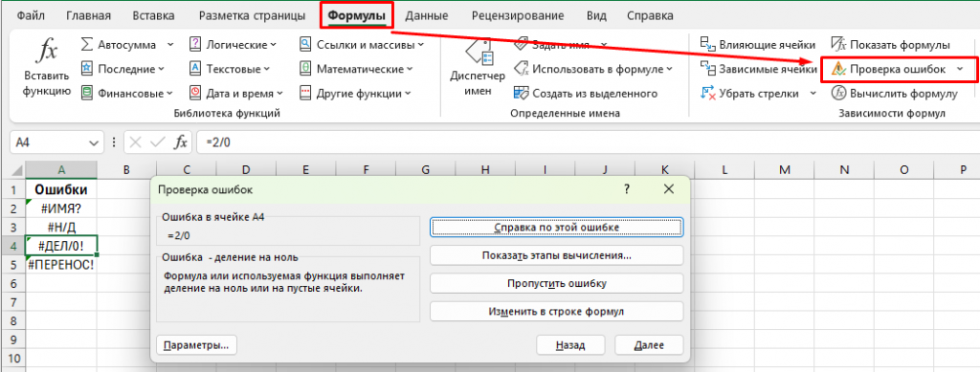Expand the Математические dropdown arrow
Screen dimensions: 980x372
pos(410,69)
